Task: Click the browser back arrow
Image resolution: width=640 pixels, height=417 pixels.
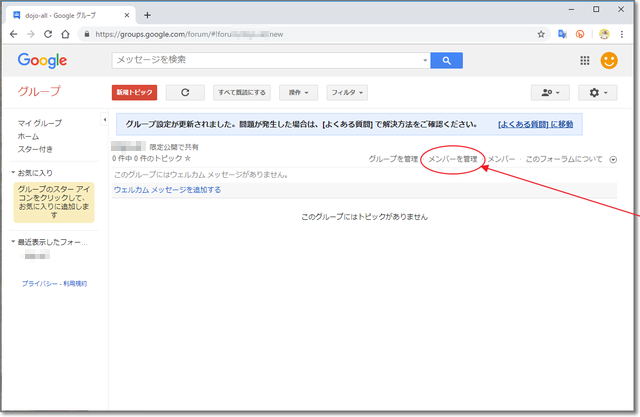Action: 14,33
